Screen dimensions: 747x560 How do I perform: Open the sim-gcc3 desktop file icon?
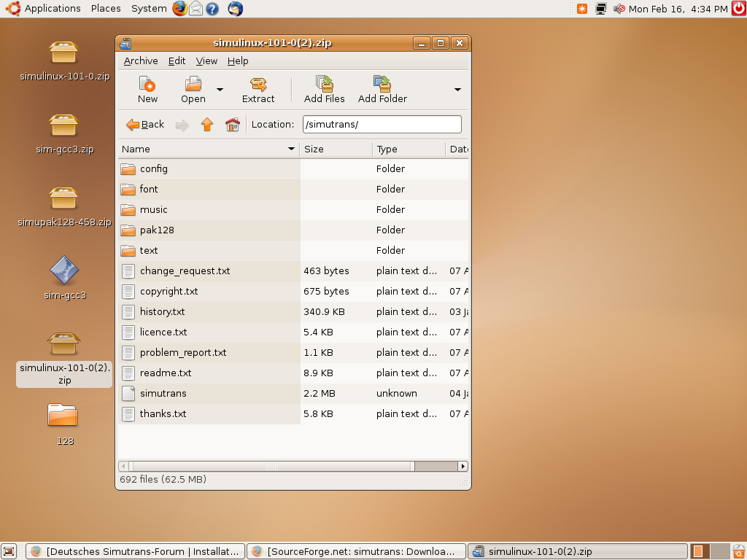tap(64, 271)
